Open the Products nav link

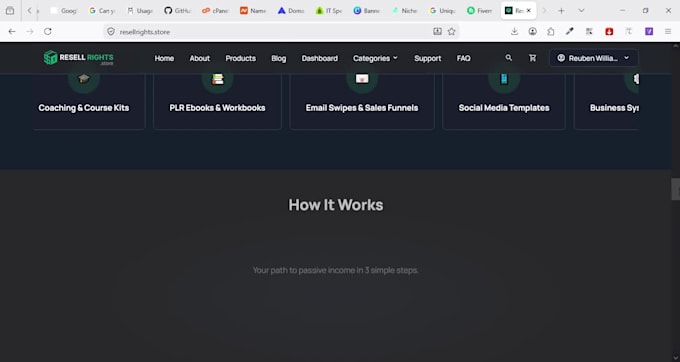point(241,58)
